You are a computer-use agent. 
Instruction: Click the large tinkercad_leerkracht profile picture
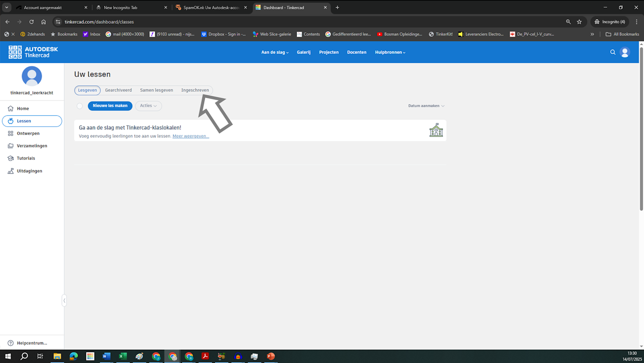point(32,77)
